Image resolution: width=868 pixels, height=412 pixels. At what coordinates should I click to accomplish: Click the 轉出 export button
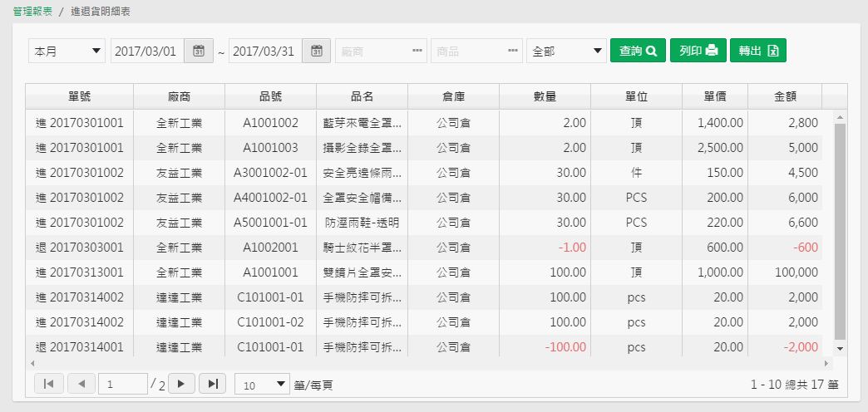(758, 51)
